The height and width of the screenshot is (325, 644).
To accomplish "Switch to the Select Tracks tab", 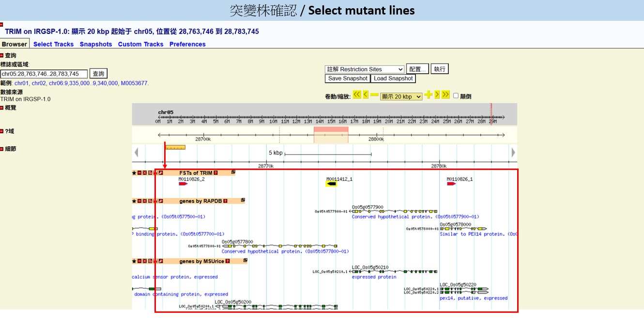I will 53,44.
